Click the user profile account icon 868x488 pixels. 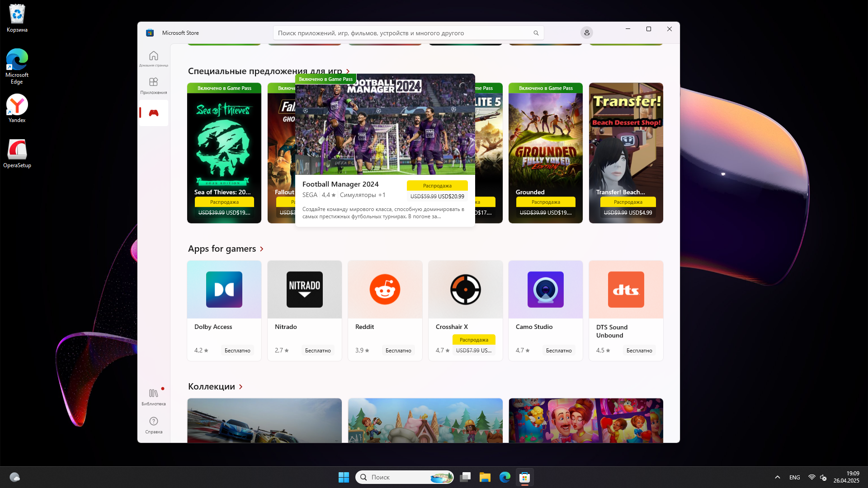coord(586,33)
